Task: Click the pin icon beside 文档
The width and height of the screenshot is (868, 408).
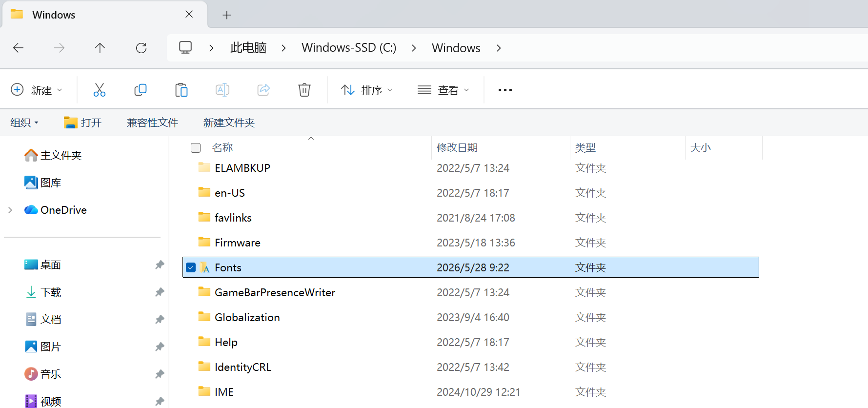Action: click(160, 319)
